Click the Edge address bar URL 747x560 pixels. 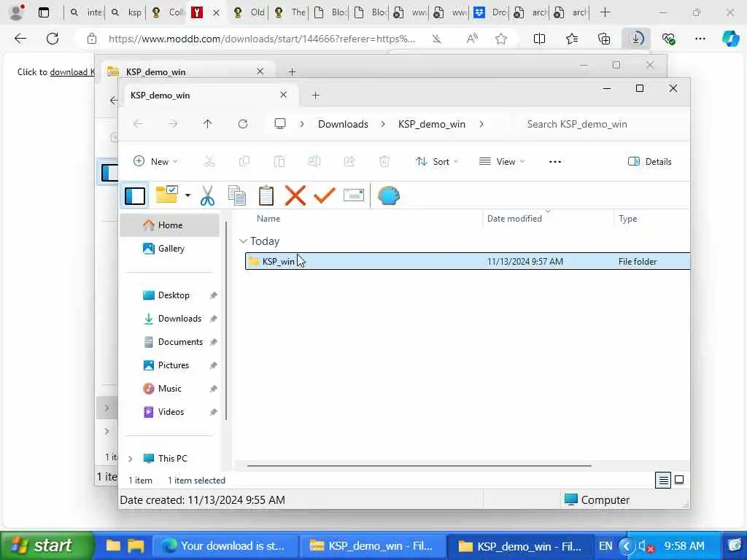click(262, 39)
